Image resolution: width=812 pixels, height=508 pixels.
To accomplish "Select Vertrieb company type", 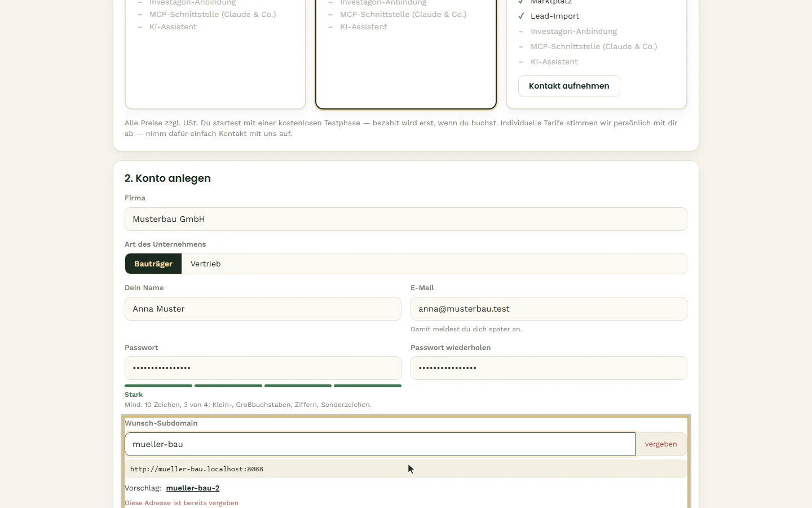I will 206,264.
